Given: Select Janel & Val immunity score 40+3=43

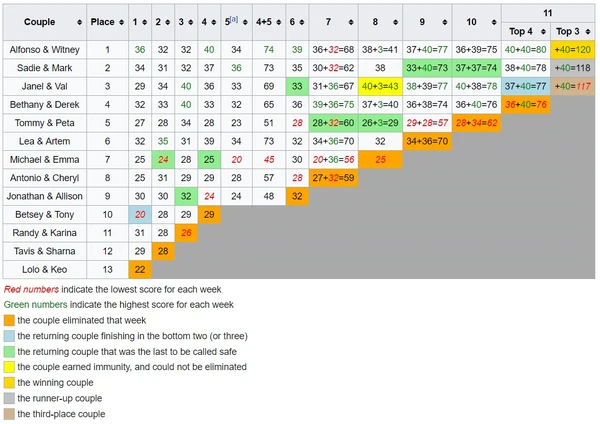Looking at the screenshot, I should click(380, 86).
